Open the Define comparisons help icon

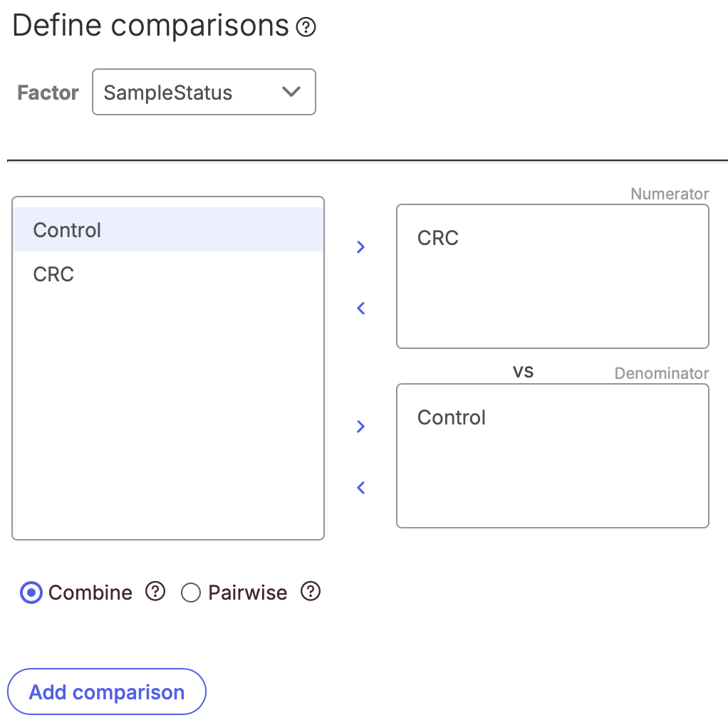306,27
